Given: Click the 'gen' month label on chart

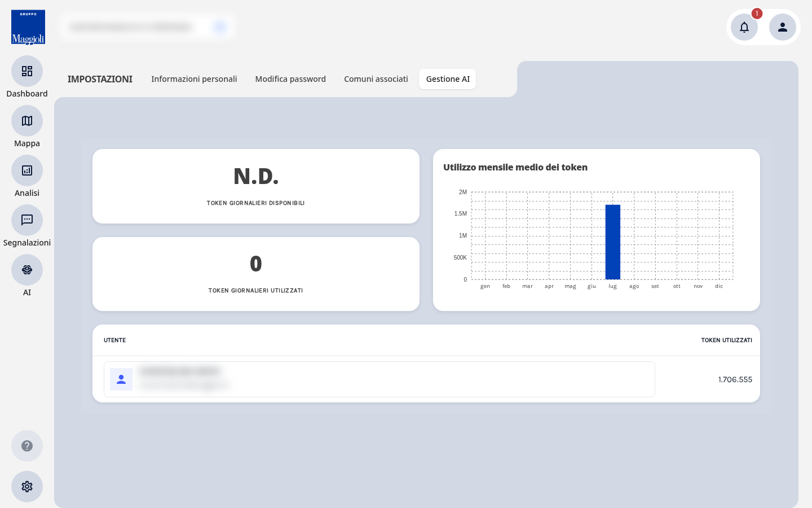Looking at the screenshot, I should tap(485, 286).
